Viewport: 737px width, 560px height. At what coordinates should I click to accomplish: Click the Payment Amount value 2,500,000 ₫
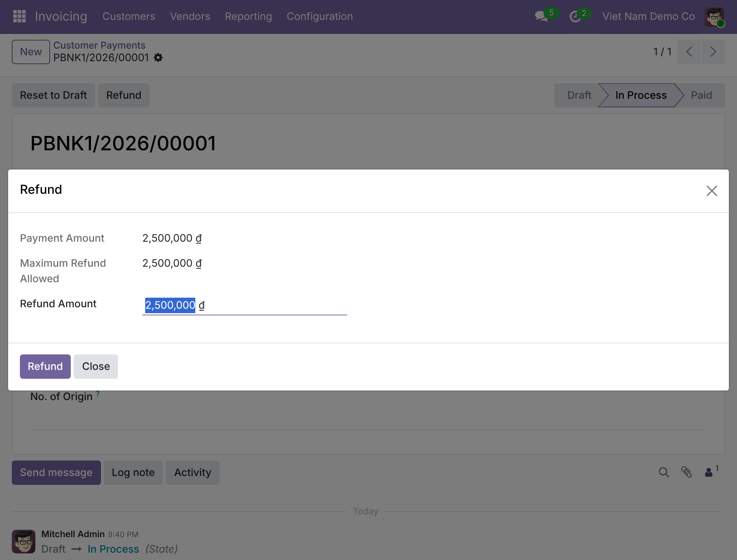[x=172, y=238]
